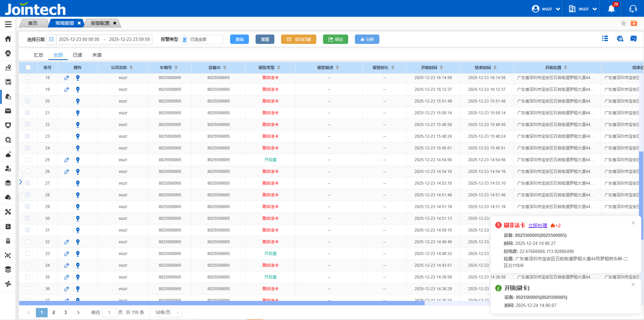The width and height of the screenshot is (644, 320).
Task: Open the customer support headset icon
Action: (x=633, y=9)
